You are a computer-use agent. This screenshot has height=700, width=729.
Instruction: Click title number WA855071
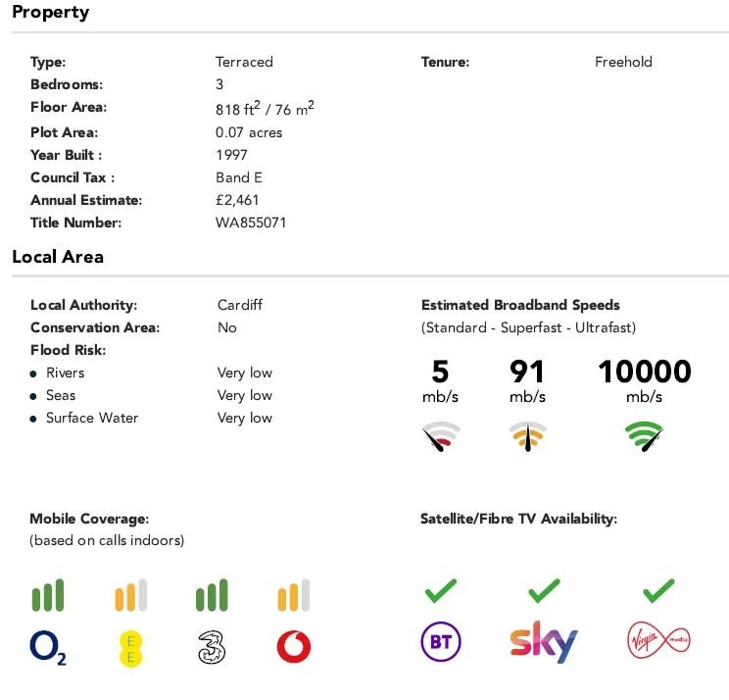(251, 223)
